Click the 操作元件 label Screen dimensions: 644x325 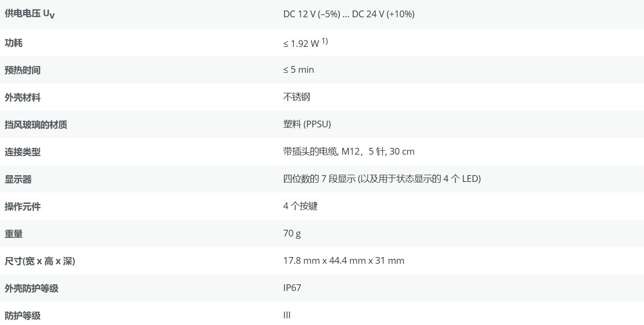23,207
